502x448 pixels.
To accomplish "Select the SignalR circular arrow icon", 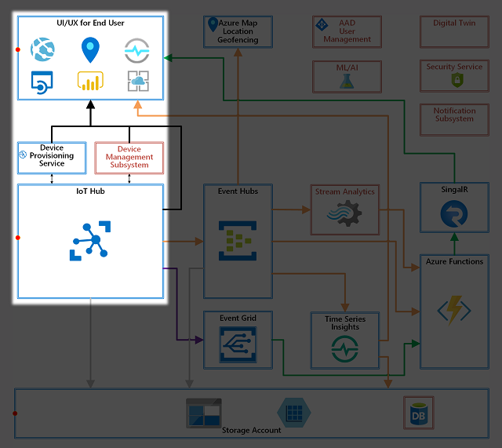I will 454,214.
